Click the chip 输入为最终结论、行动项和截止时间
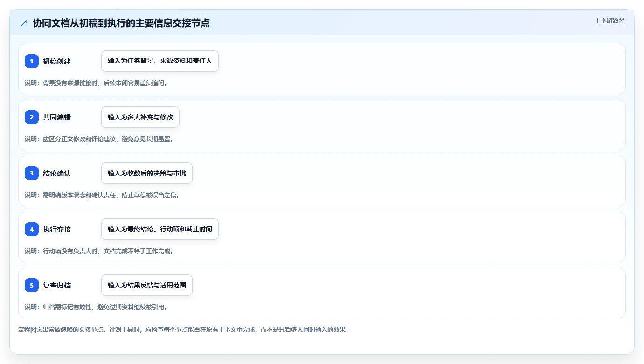 tap(160, 229)
